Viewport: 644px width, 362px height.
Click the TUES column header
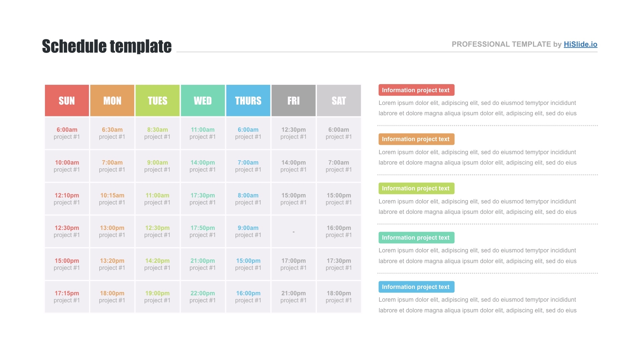click(157, 100)
